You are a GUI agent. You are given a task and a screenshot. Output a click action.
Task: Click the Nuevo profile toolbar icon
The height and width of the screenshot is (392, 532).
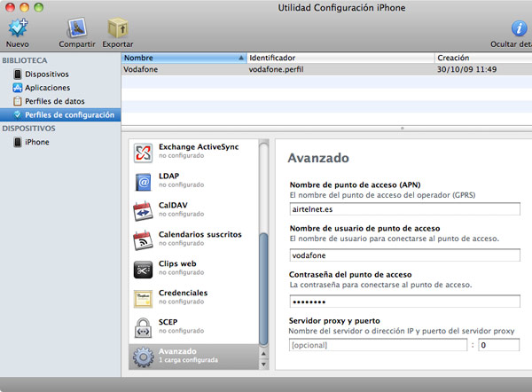[x=18, y=27]
